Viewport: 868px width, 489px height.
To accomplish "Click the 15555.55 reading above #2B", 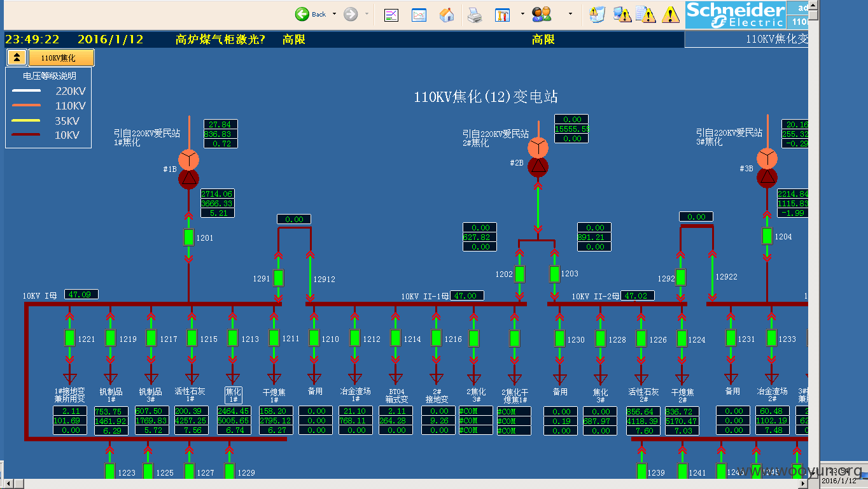I will point(571,129).
